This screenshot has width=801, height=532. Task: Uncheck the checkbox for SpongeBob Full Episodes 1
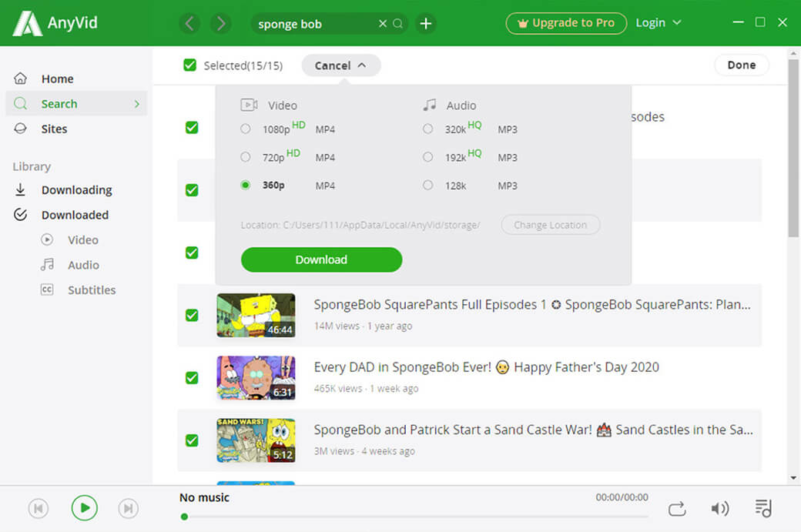pos(192,315)
